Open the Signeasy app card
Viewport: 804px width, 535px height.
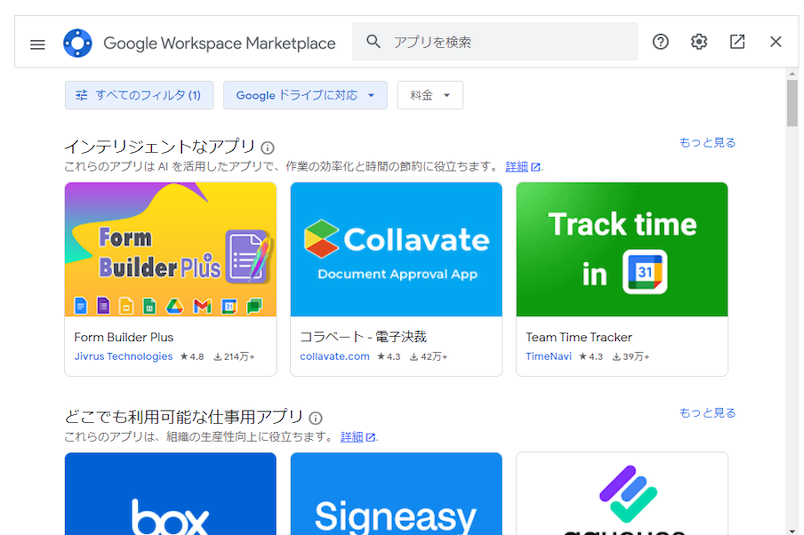[396, 493]
